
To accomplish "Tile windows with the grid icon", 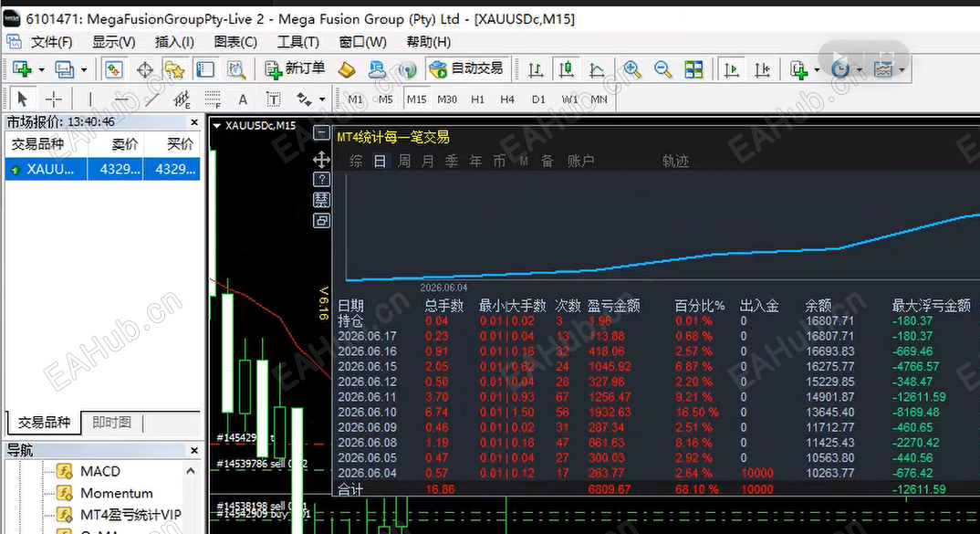I will [693, 69].
